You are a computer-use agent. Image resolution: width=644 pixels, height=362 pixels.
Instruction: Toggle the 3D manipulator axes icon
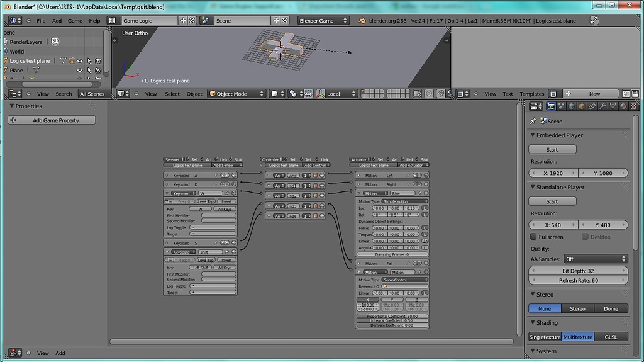coord(320,94)
